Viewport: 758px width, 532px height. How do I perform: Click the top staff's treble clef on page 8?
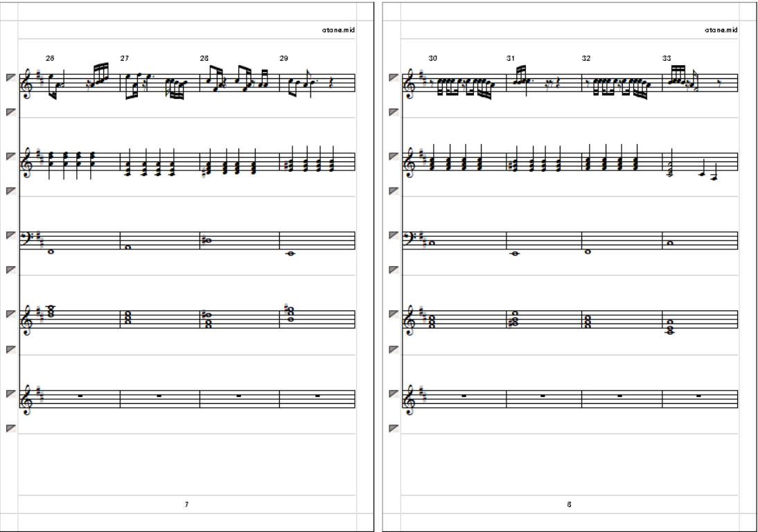(410, 83)
